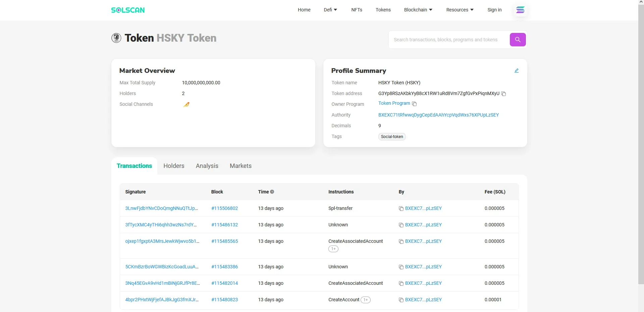Viewport: 644px width, 312px height.
Task: Copy the token address
Action: click(x=503, y=94)
